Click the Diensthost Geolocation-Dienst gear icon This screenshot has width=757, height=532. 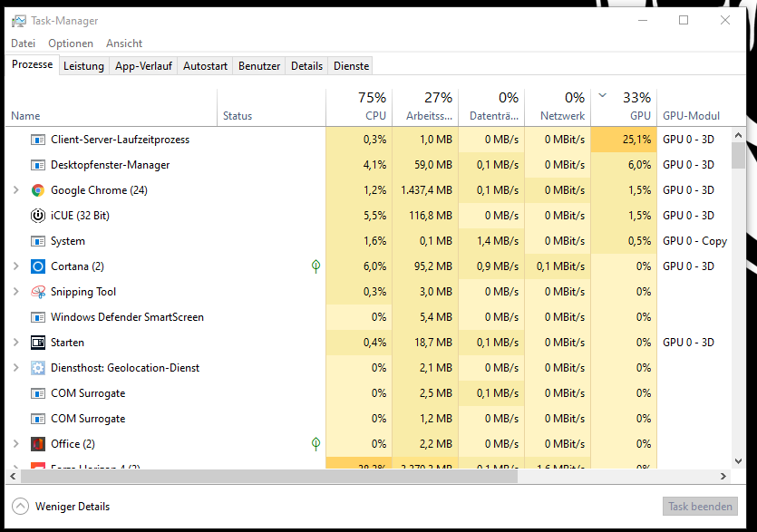coord(38,368)
